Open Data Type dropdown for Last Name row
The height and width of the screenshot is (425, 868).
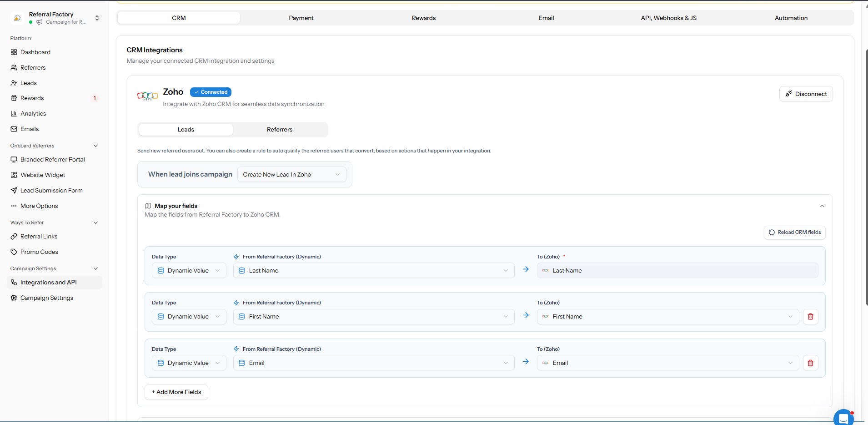189,271
